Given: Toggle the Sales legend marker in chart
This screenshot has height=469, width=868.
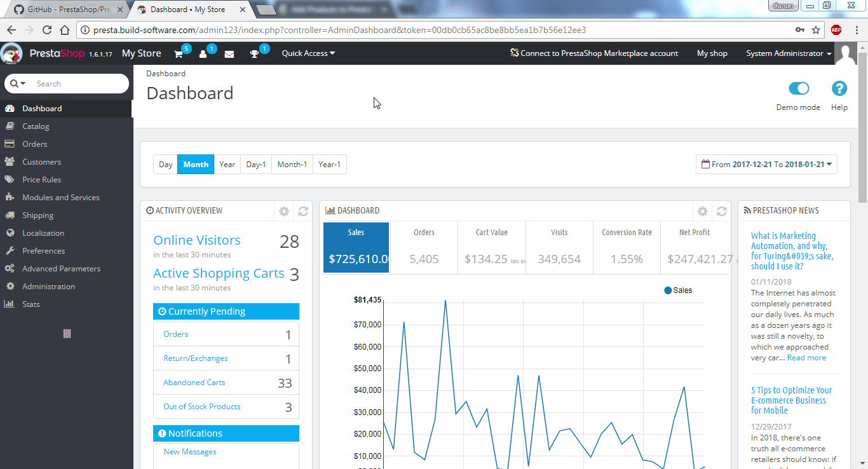Looking at the screenshot, I should click(x=668, y=290).
